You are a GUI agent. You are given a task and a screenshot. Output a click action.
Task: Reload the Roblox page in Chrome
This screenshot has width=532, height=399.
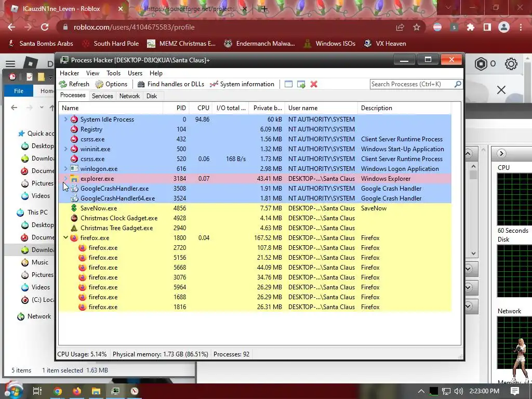[x=45, y=27]
